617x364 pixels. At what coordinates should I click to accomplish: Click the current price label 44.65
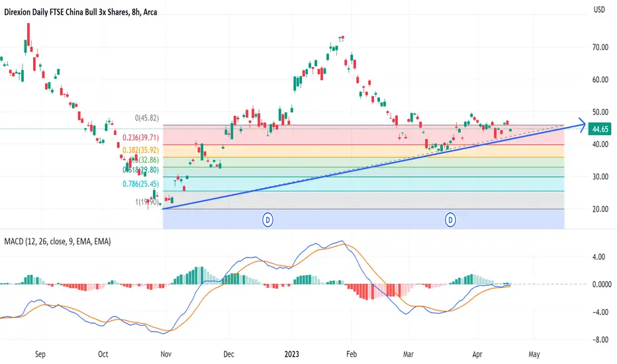(600, 129)
